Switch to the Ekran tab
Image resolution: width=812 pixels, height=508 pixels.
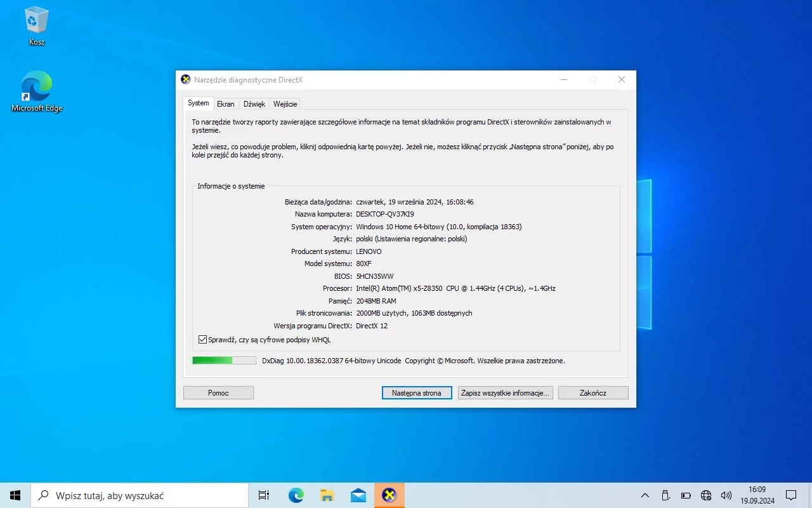point(225,104)
